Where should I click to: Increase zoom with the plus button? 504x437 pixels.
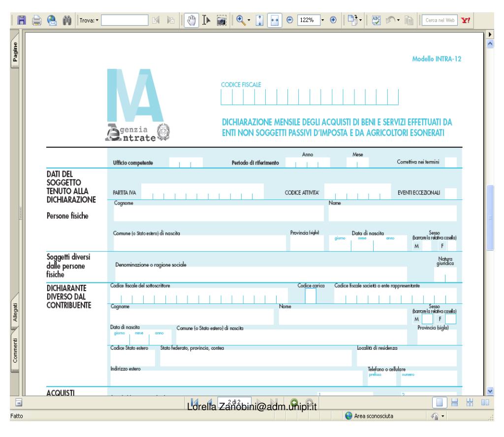(x=333, y=20)
